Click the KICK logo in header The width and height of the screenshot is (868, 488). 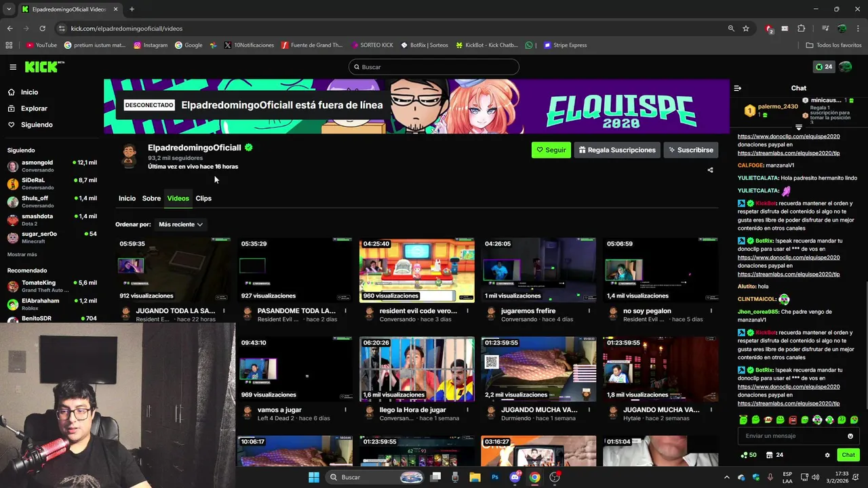tap(44, 66)
